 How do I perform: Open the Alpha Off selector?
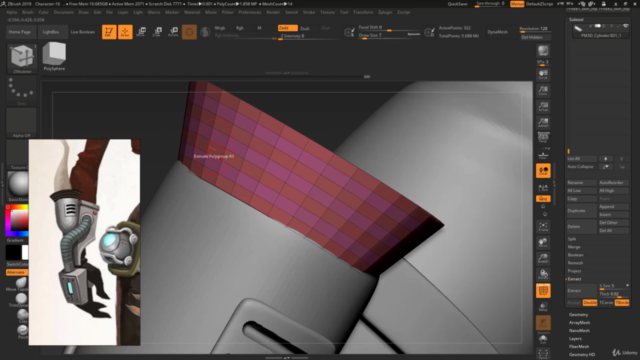tap(22, 122)
